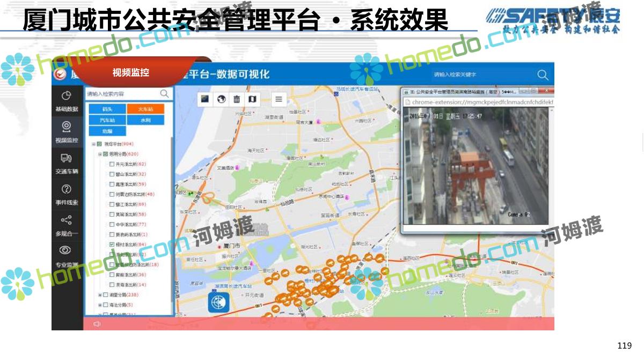Expand the 海沧分局 tree node
The height and width of the screenshot is (362, 644).
pos(100,305)
